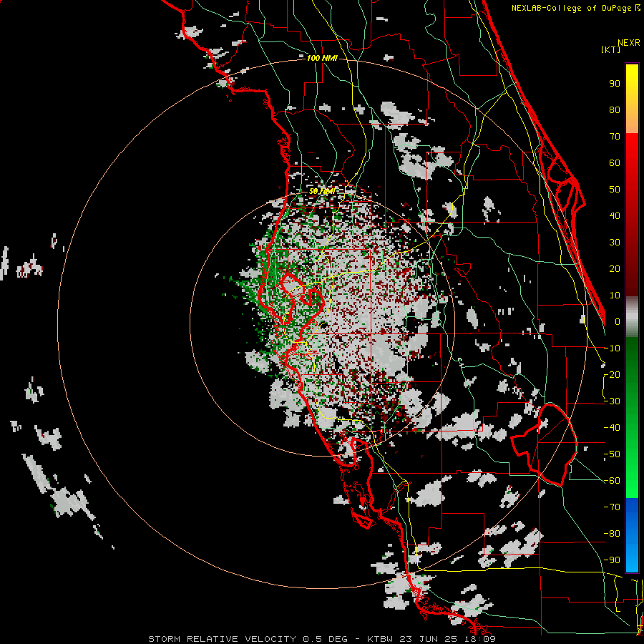
Task: Click the -80 value on the velocity scale
Action: 612,534
